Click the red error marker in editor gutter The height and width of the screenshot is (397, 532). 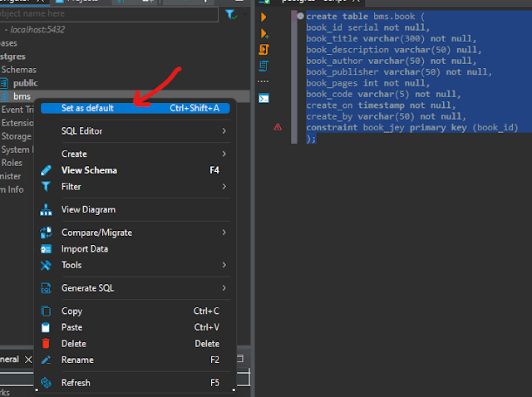(x=278, y=127)
